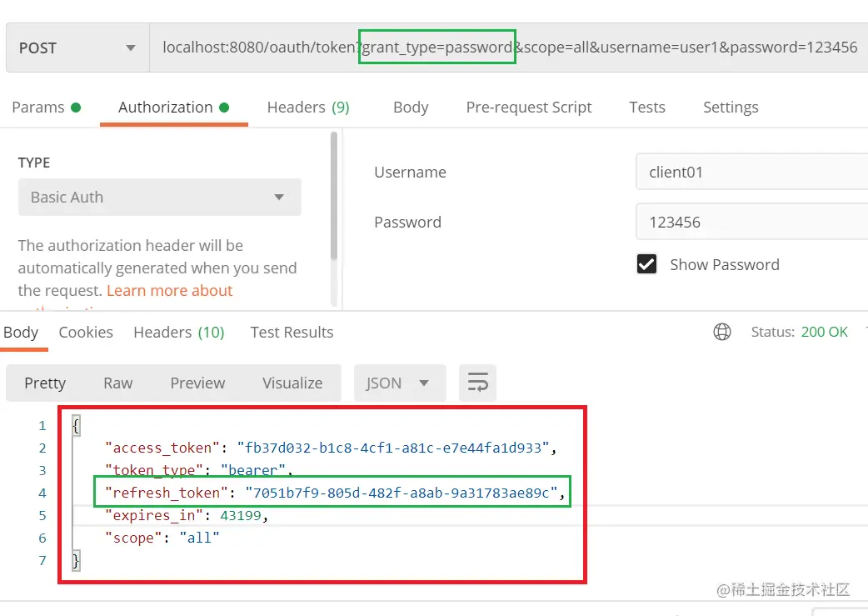Click the refresh_token value string
Viewport: 868px width, 616px height.
401,493
